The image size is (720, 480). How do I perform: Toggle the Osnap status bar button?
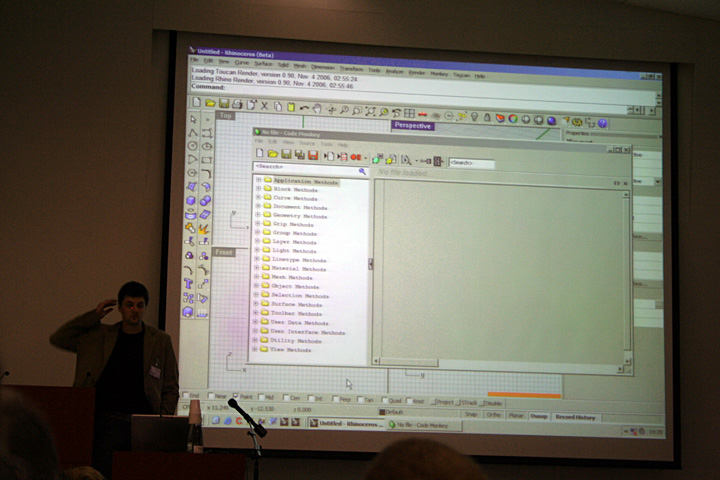pyautogui.click(x=538, y=414)
